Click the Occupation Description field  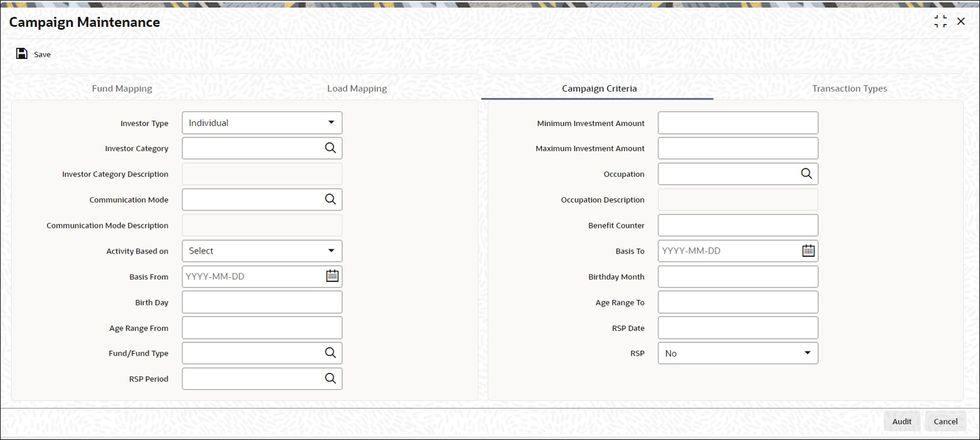pos(738,199)
